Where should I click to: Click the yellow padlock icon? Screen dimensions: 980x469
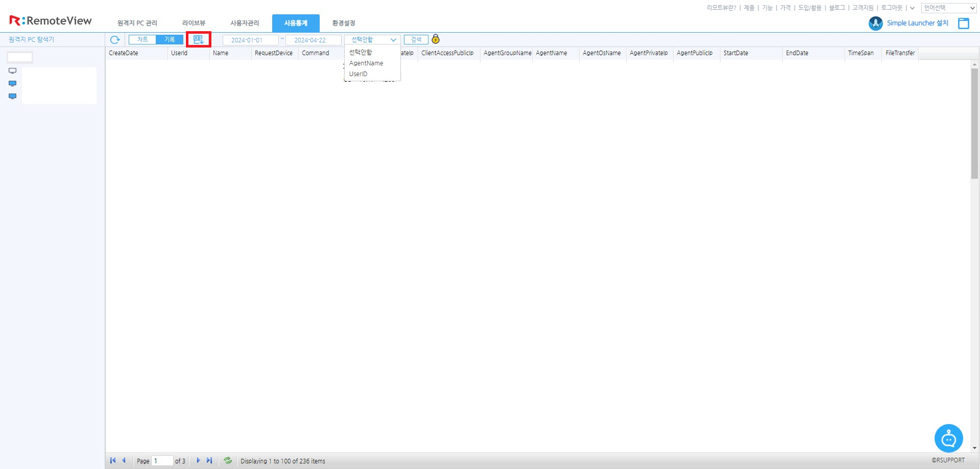(436, 39)
